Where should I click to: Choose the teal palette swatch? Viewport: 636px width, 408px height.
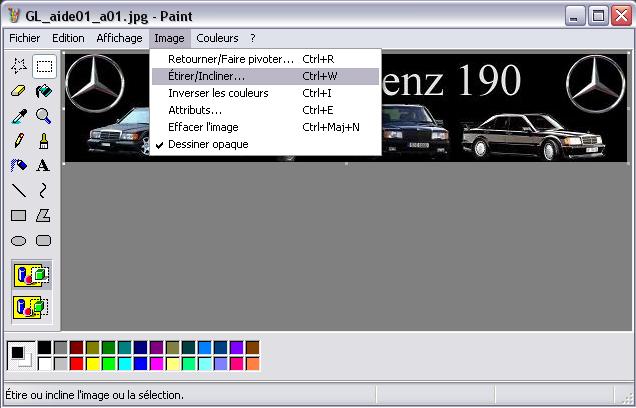(x=125, y=348)
